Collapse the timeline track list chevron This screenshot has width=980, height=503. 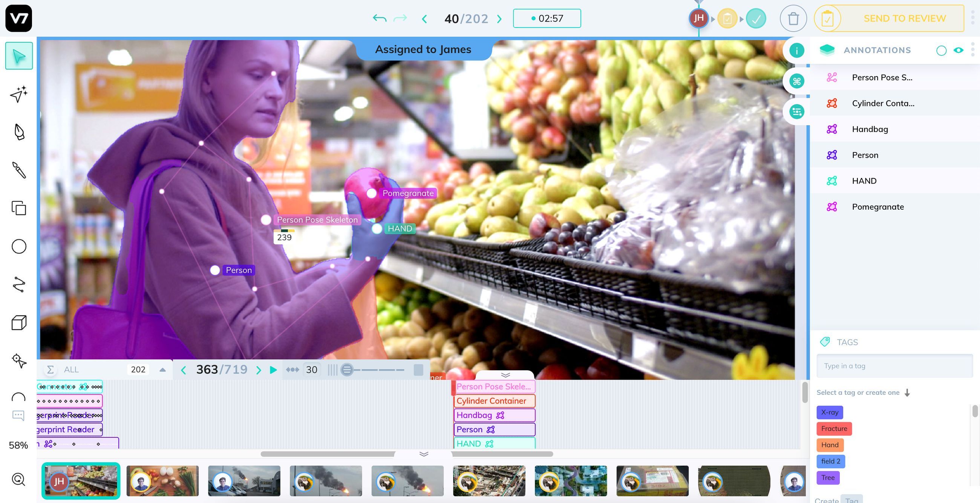pyautogui.click(x=505, y=375)
